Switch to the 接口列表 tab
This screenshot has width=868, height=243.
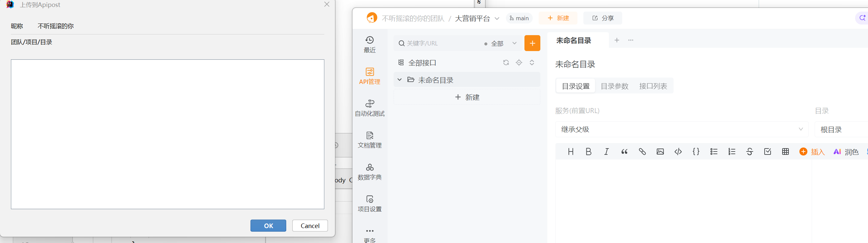pos(653,86)
